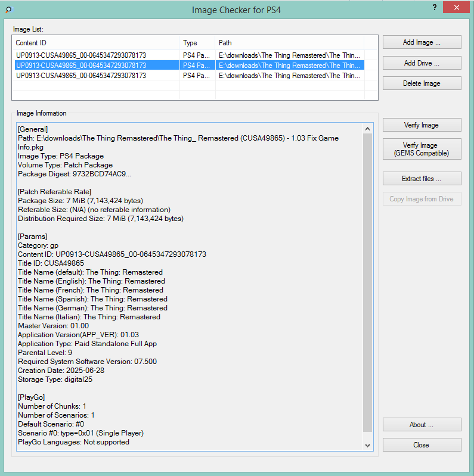
Task: Select the first image list row
Action: [188, 55]
